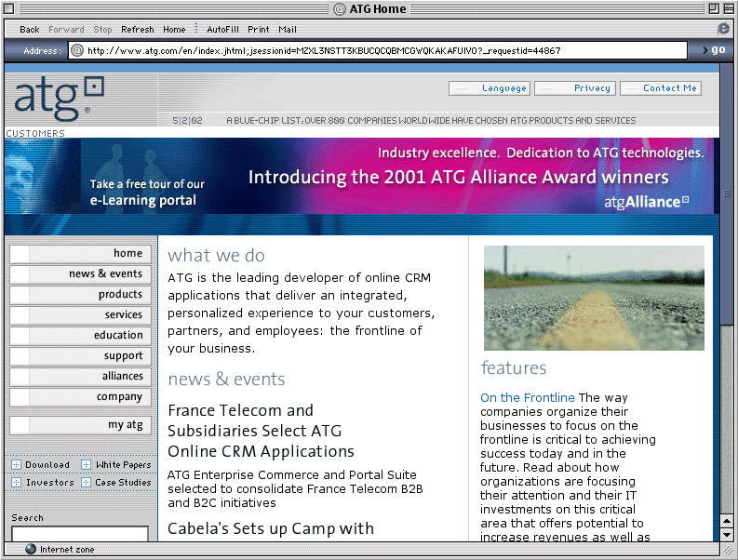Click the White Papers link
The width and height of the screenshot is (738, 560).
tap(124, 465)
